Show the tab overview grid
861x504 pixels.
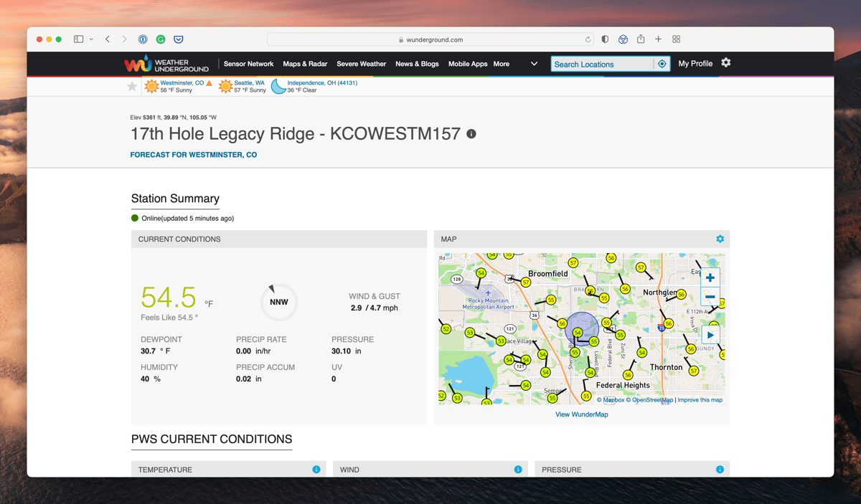(676, 39)
